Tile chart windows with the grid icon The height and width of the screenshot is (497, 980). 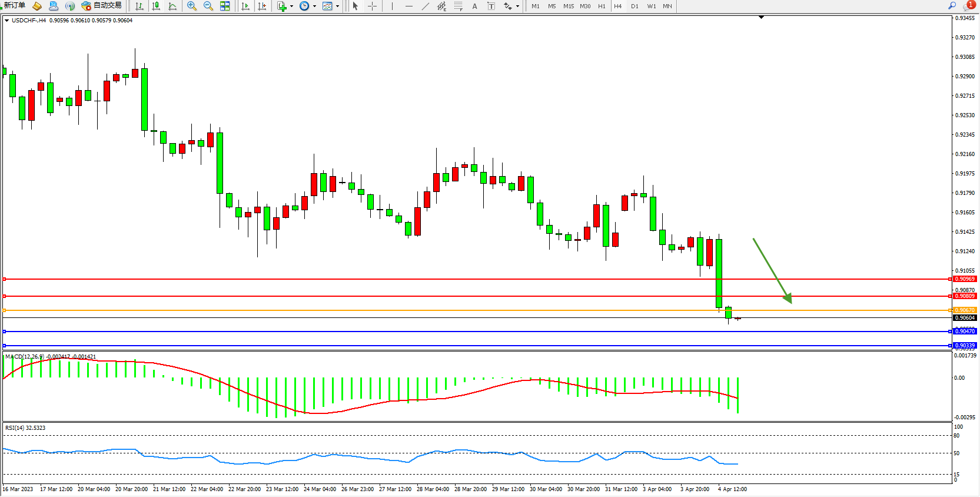click(225, 6)
